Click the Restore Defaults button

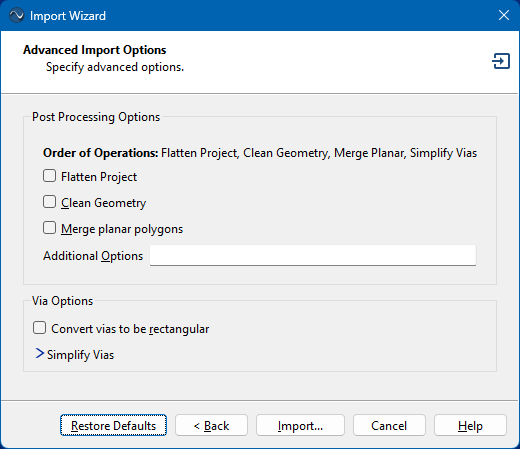tap(113, 425)
